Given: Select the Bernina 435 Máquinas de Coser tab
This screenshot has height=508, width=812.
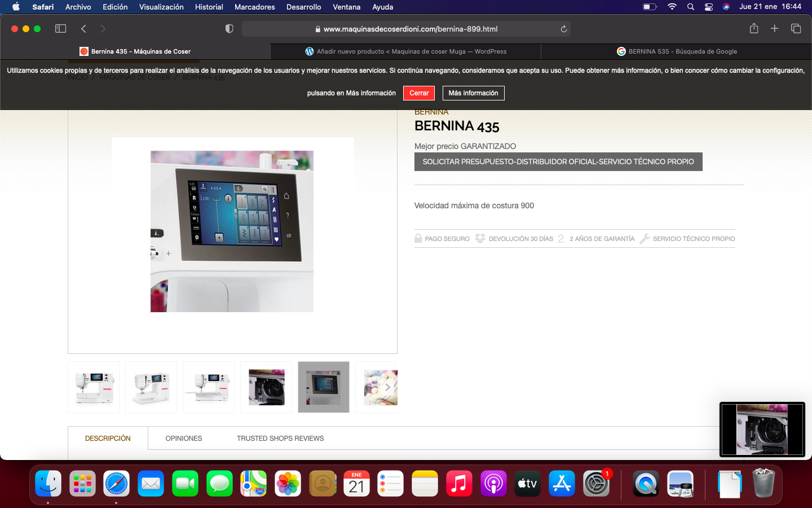Looking at the screenshot, I should [135, 51].
